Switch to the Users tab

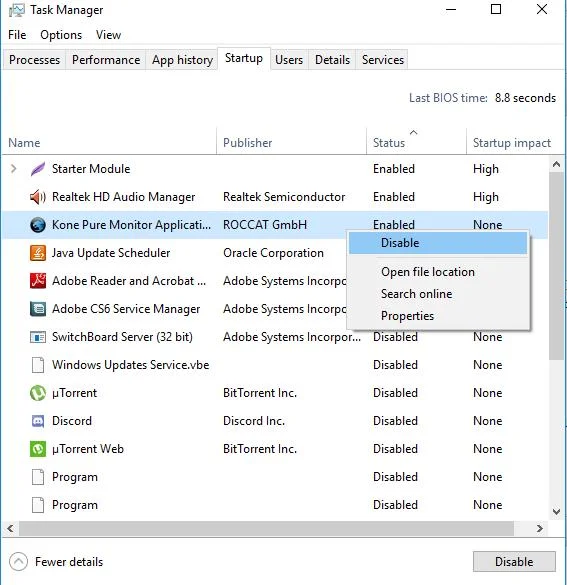point(289,60)
